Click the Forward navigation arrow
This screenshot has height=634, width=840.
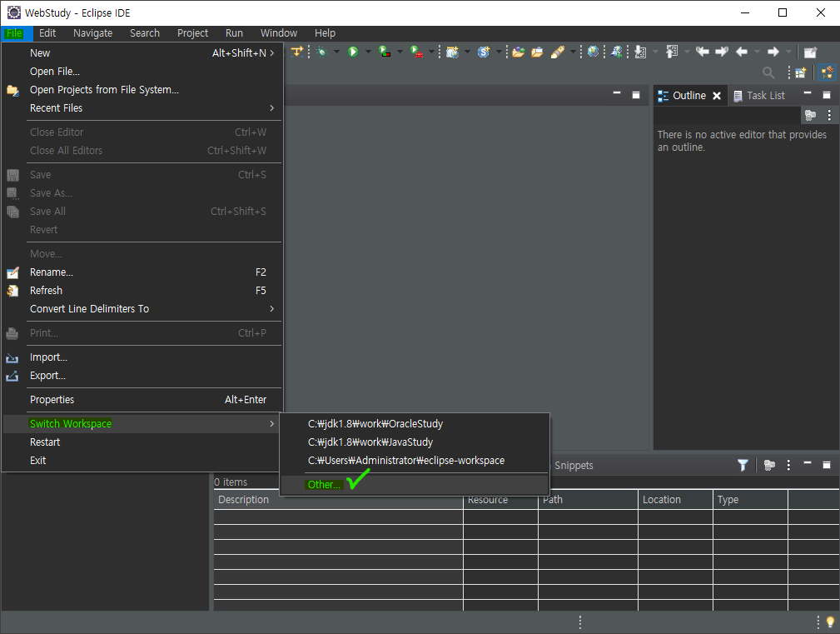pyautogui.click(x=773, y=52)
